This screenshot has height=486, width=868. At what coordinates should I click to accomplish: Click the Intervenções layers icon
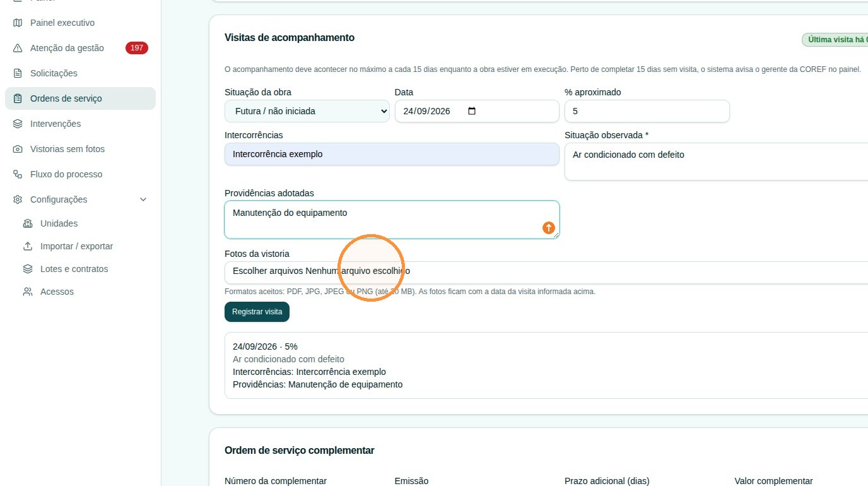pyautogui.click(x=18, y=124)
